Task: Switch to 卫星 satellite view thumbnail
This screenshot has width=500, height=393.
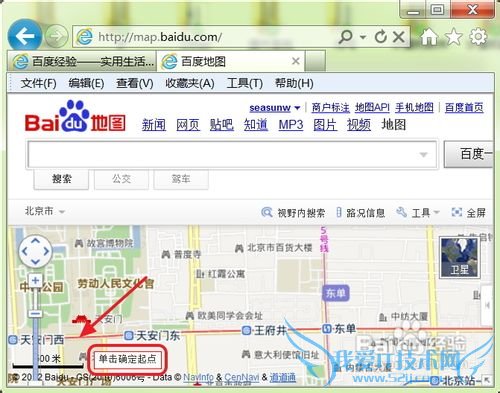Action: coord(460,257)
